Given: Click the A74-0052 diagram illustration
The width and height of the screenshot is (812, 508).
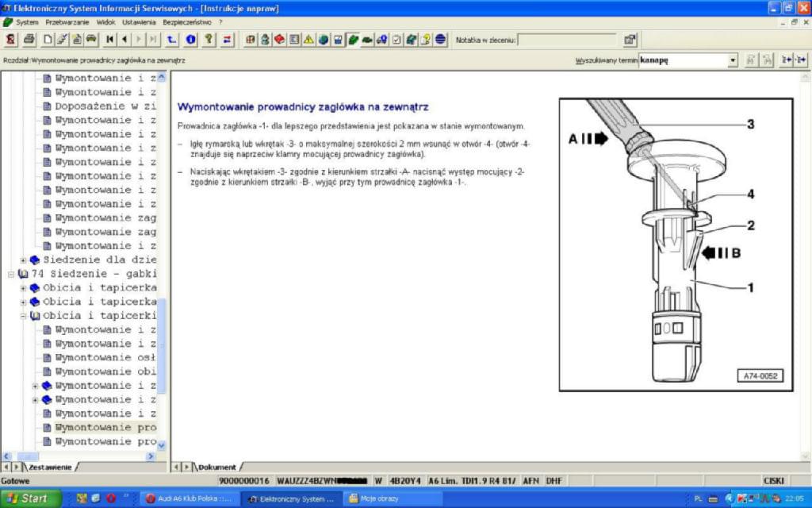Looking at the screenshot, I should [x=676, y=244].
